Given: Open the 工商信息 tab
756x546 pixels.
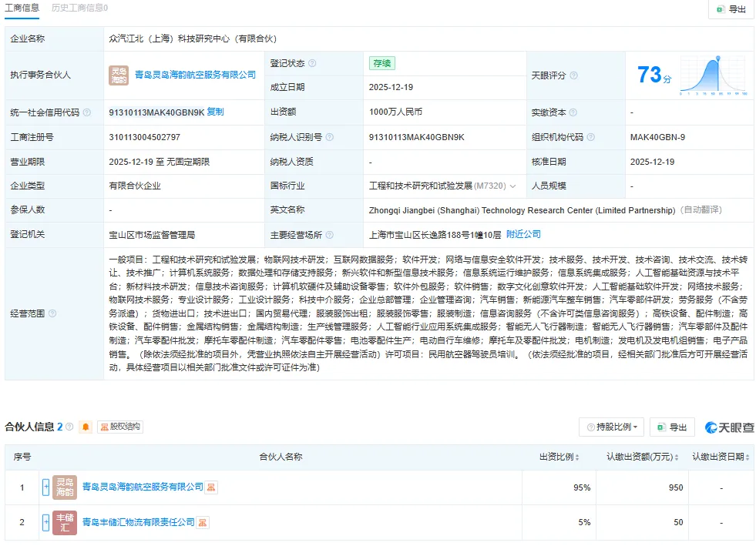Looking at the screenshot, I should click(22, 8).
